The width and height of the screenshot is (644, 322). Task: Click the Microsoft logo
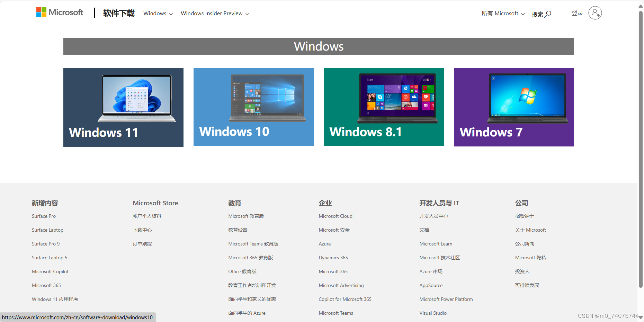(60, 12)
